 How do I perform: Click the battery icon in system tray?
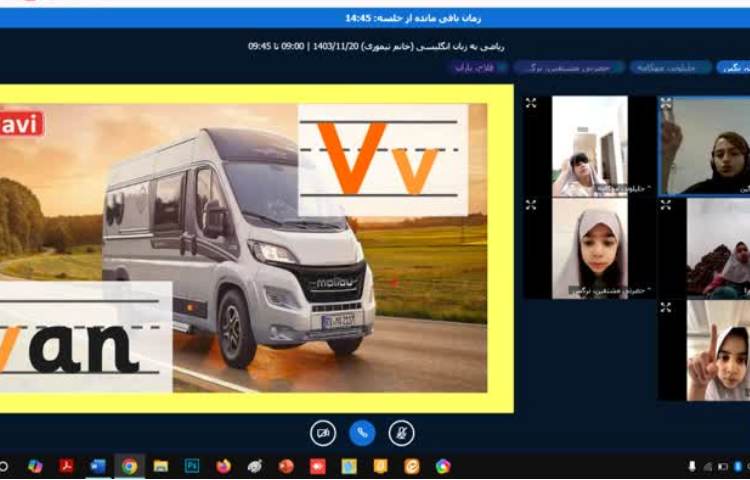723,466
